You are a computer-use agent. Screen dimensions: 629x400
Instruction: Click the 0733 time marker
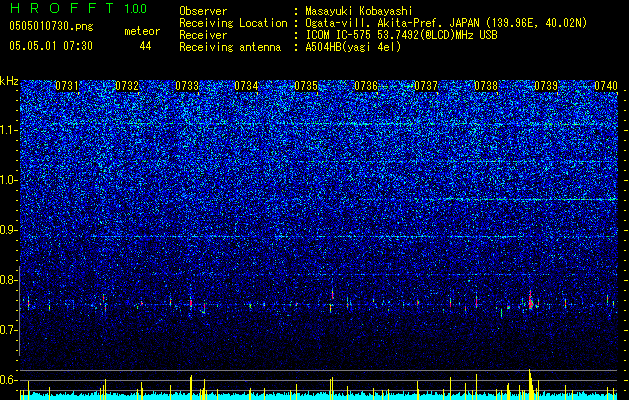pyautogui.click(x=187, y=86)
